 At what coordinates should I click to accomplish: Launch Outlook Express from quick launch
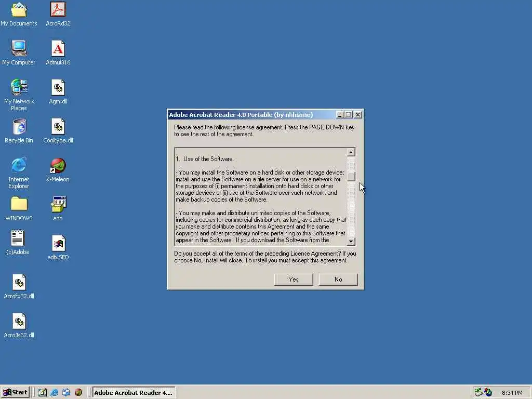tap(66, 393)
